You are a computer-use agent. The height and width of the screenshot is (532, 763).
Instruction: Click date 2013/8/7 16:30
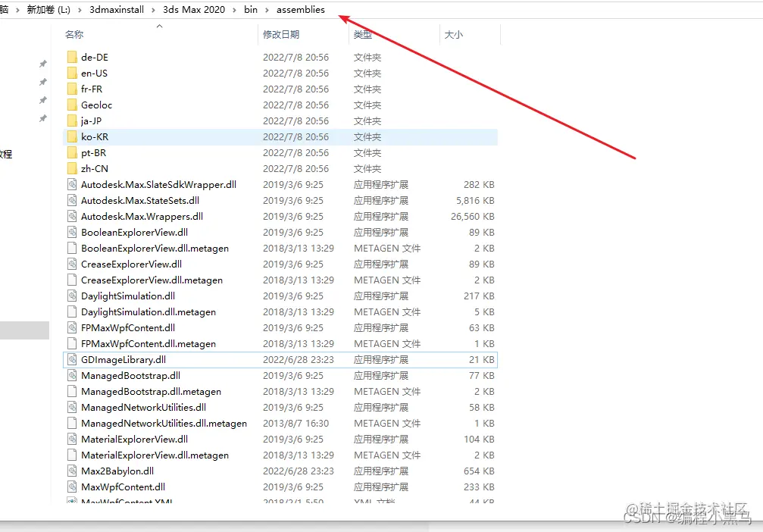pyautogui.click(x=296, y=424)
